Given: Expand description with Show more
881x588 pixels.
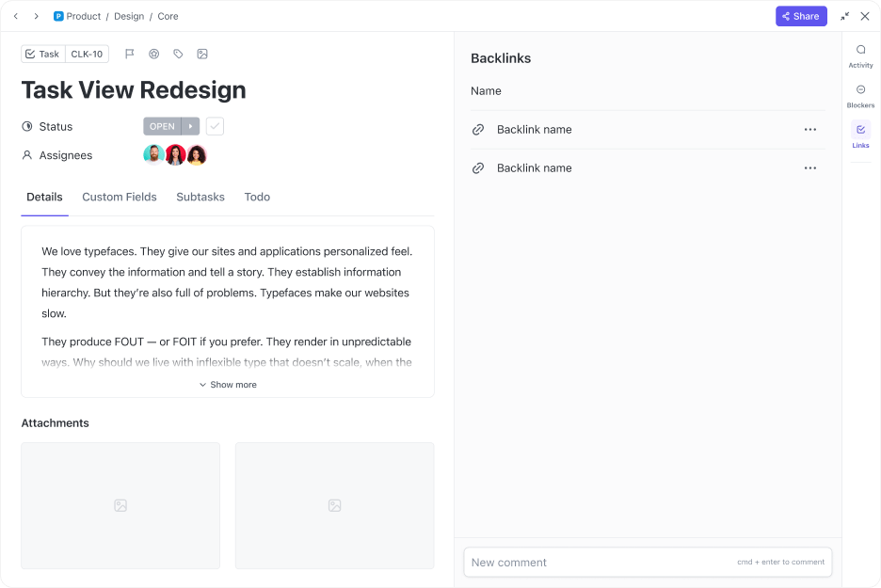Looking at the screenshot, I should coord(228,385).
